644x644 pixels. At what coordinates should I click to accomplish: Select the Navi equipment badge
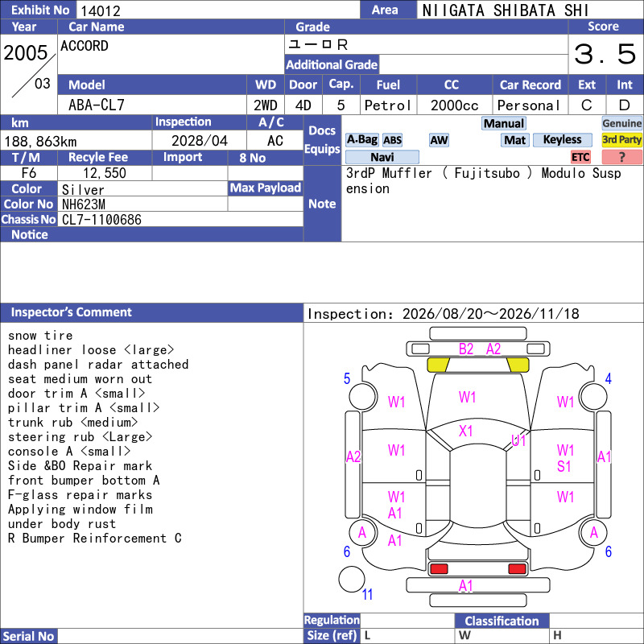pos(382,157)
